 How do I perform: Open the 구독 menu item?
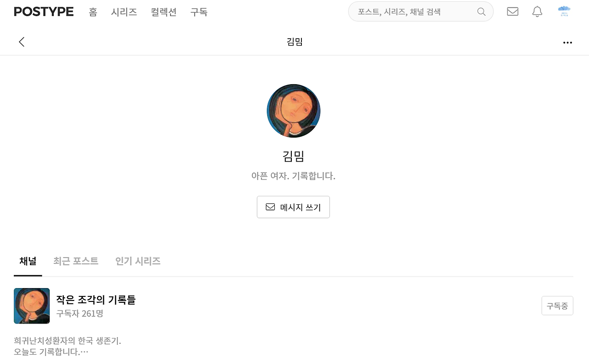199,12
